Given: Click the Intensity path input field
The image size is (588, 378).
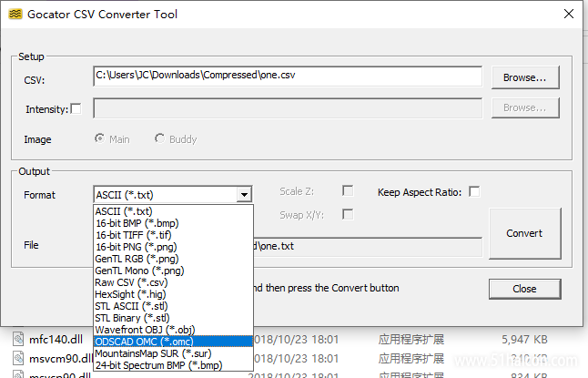Looking at the screenshot, I should (x=288, y=108).
